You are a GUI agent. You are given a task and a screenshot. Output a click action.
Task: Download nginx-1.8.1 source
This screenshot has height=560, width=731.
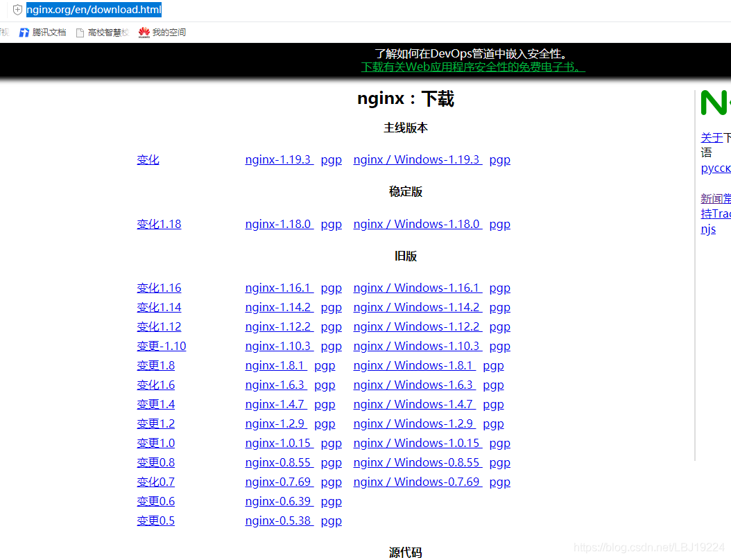click(x=276, y=366)
